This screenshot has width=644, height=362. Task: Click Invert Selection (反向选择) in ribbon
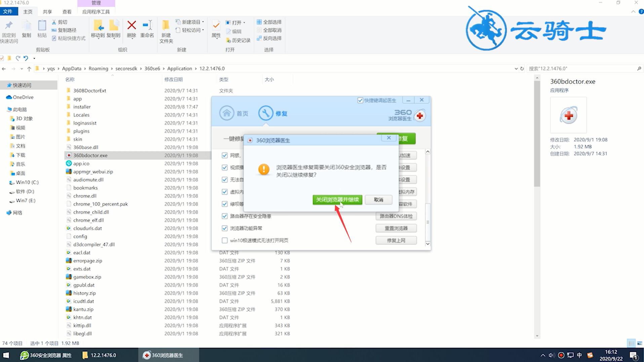point(269,38)
